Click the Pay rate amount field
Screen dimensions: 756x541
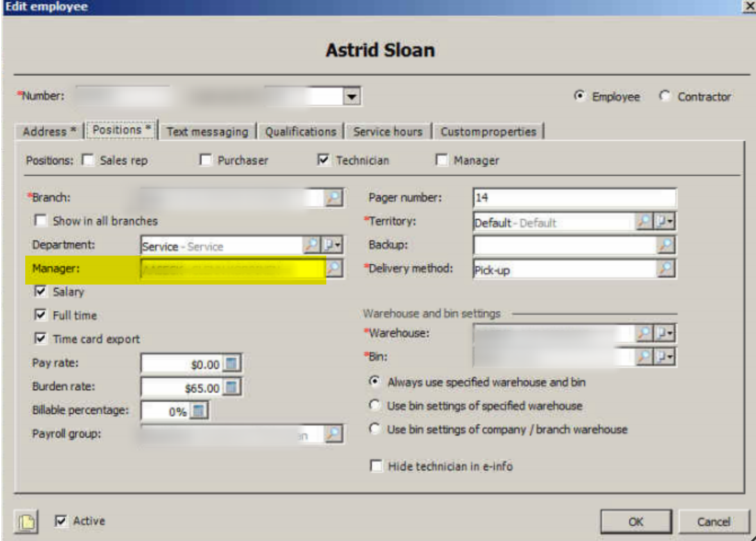(x=181, y=364)
